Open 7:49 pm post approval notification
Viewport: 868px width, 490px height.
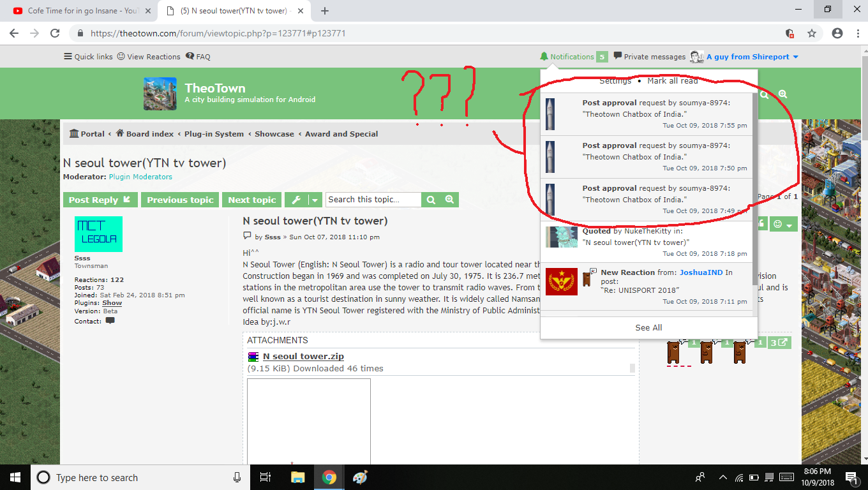(x=647, y=200)
